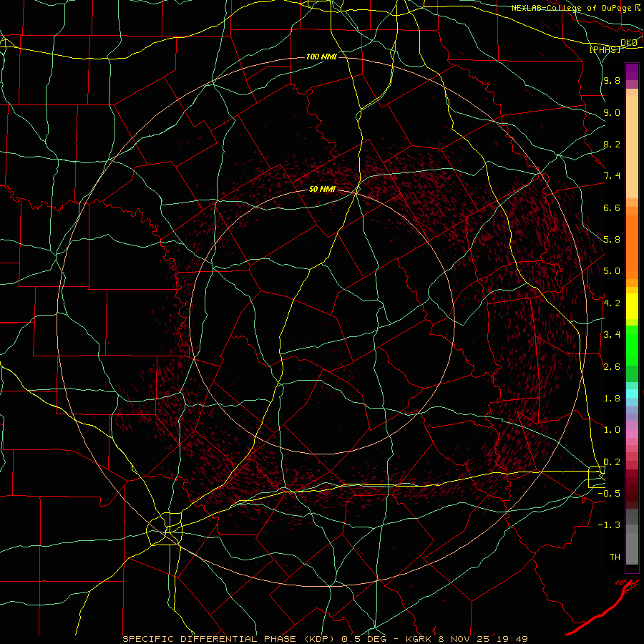Select the 7.4 scale value
Screen dimensions: 644x644
612,176
